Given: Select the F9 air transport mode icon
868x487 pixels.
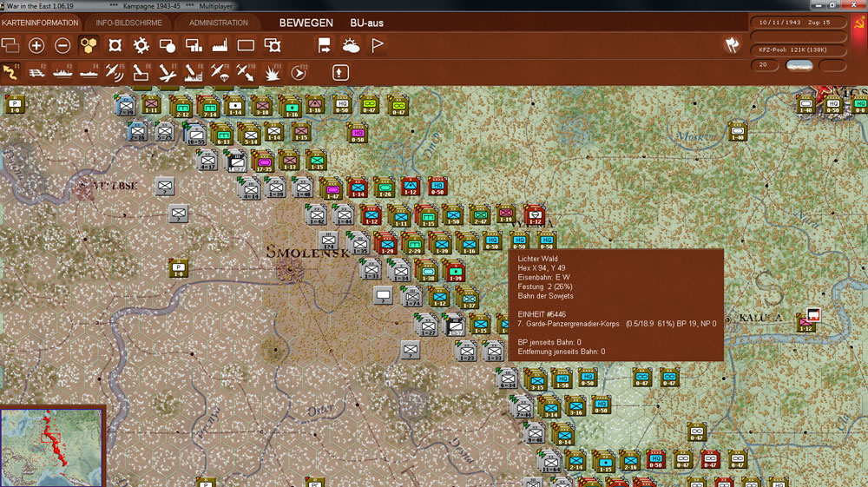Looking at the screenshot, I should pyautogui.click(x=220, y=73).
